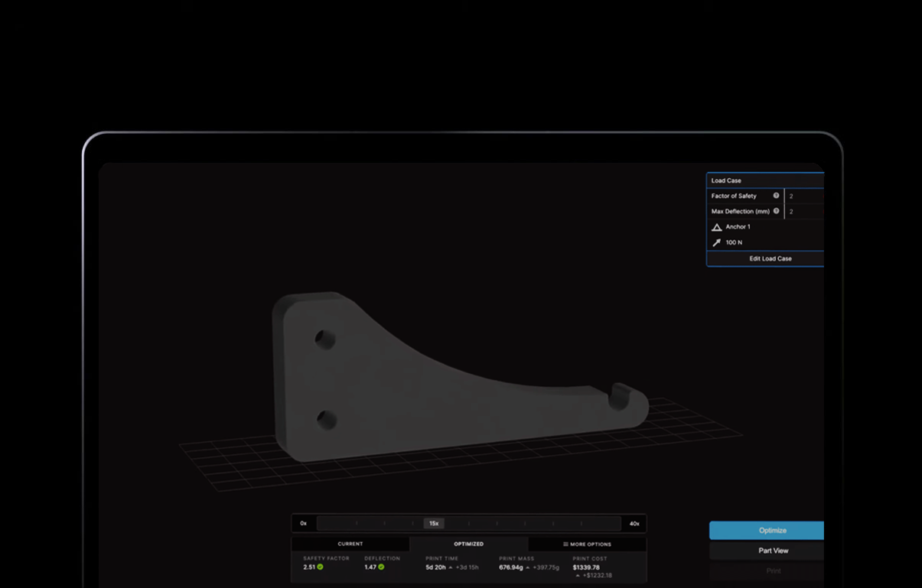The image size is (922, 588).
Task: Click the up arrow beside +$1232.18
Action: [578, 575]
